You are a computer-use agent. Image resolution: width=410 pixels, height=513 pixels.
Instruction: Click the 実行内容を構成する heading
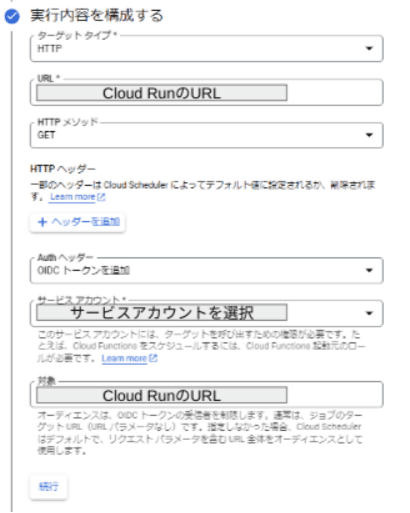coord(97,16)
